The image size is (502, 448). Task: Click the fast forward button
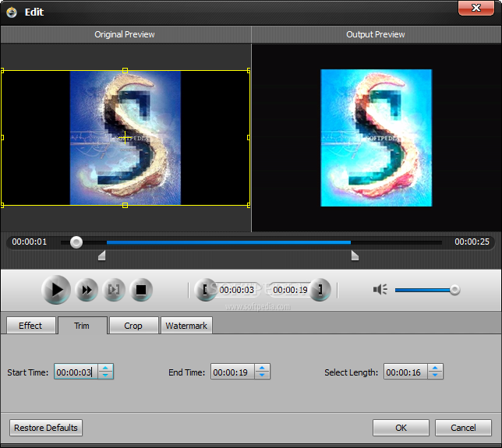pyautogui.click(x=87, y=290)
